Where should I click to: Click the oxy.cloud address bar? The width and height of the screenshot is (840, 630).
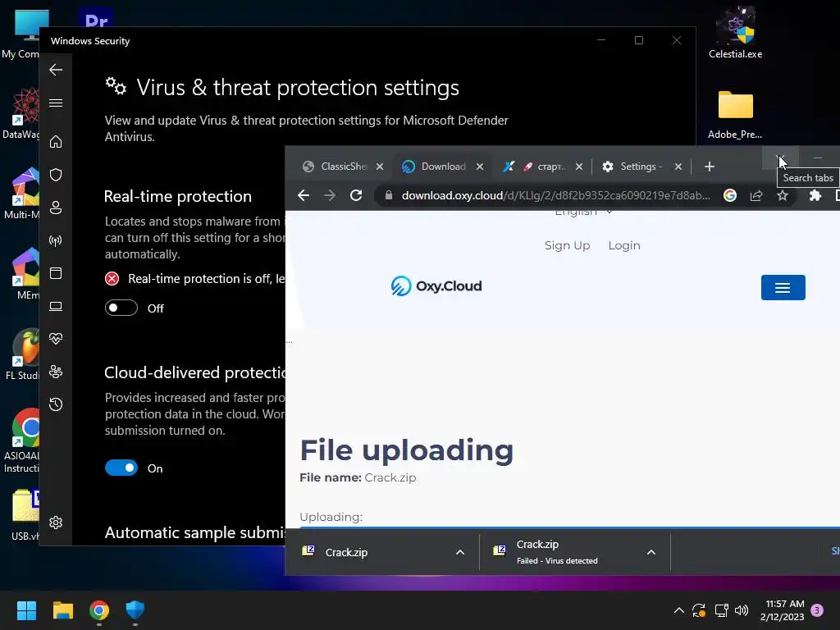click(555, 195)
